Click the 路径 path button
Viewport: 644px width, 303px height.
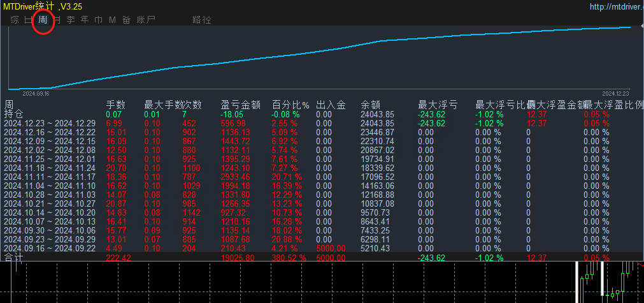[202, 20]
